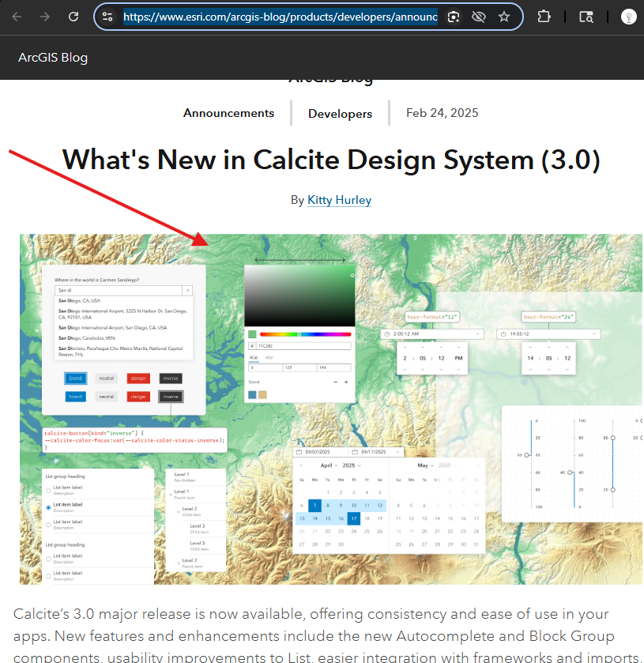Go back to the previous page
644x663 pixels.
[17, 17]
